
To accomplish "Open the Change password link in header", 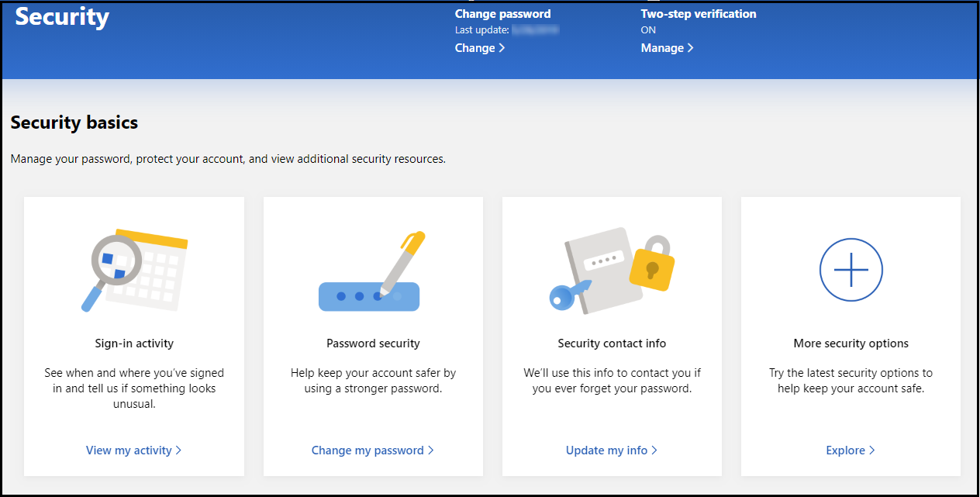I will 480,48.
